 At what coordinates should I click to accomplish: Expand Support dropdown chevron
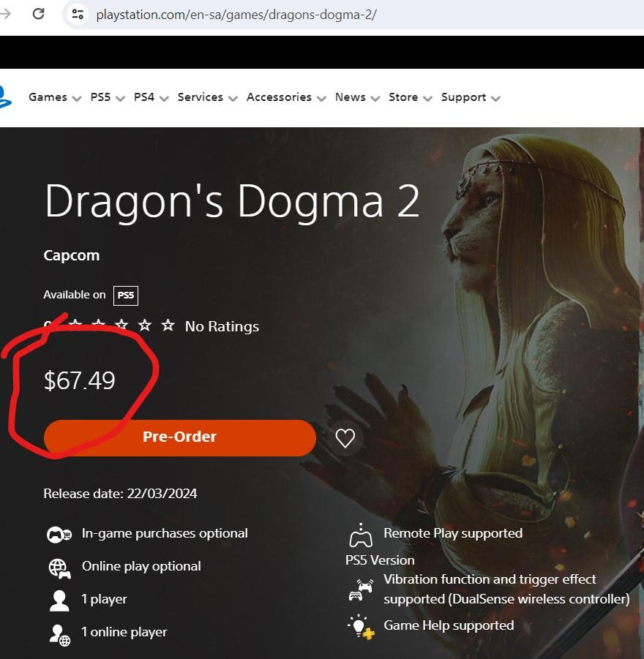(495, 99)
